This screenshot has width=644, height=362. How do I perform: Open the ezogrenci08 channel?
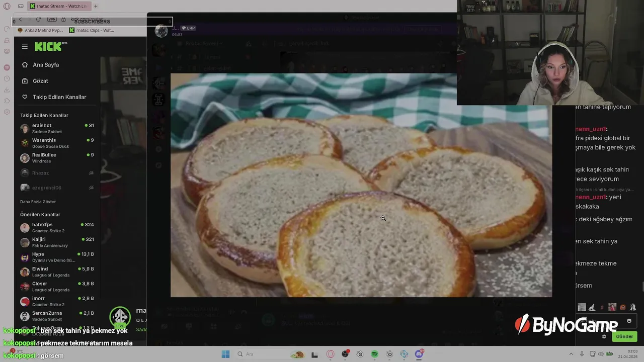pos(57,188)
